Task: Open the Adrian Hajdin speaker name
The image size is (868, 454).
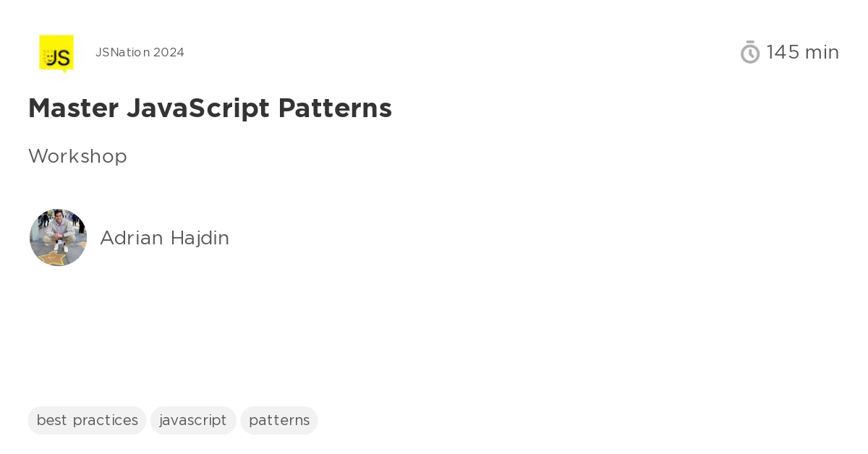Action: coord(164,238)
